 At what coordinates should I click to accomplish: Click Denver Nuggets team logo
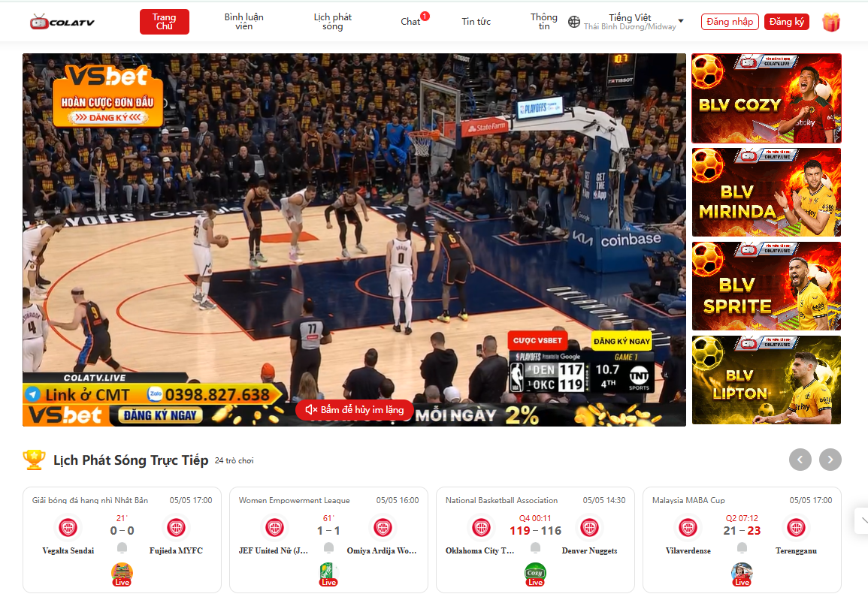(589, 528)
